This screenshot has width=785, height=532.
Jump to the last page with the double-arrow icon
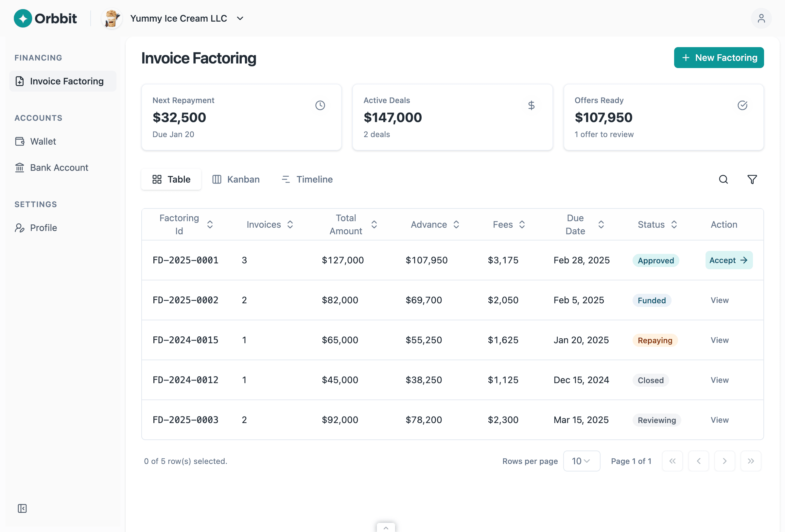[x=751, y=461]
